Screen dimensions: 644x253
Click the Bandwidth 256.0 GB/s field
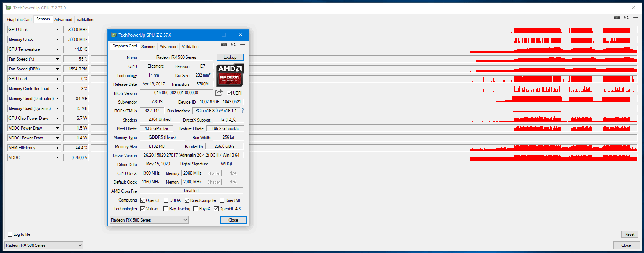[x=224, y=146]
